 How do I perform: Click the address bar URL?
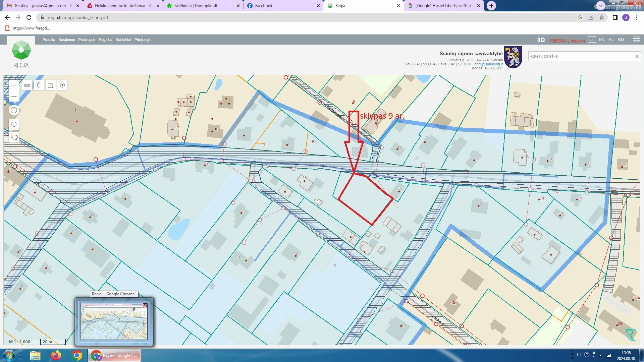pos(78,17)
